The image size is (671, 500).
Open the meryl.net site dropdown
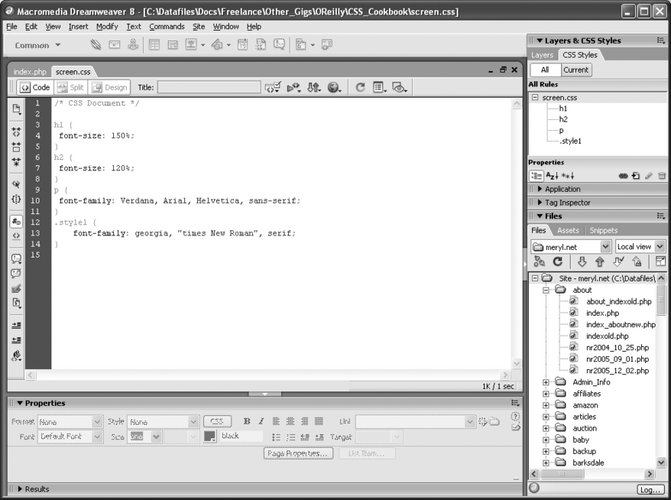coord(605,247)
